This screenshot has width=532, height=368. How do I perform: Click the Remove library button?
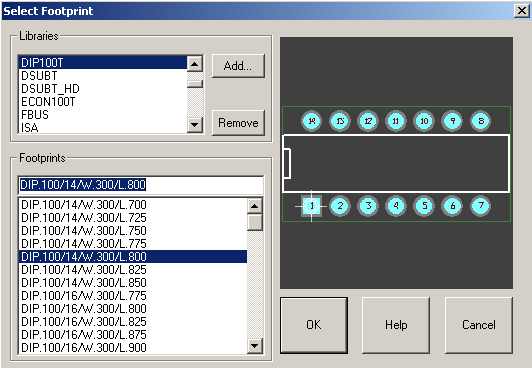point(238,123)
